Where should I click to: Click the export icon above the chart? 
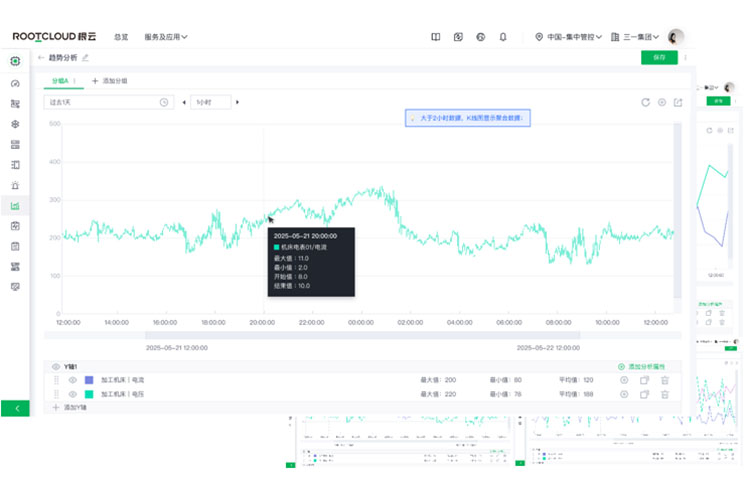[x=678, y=102]
